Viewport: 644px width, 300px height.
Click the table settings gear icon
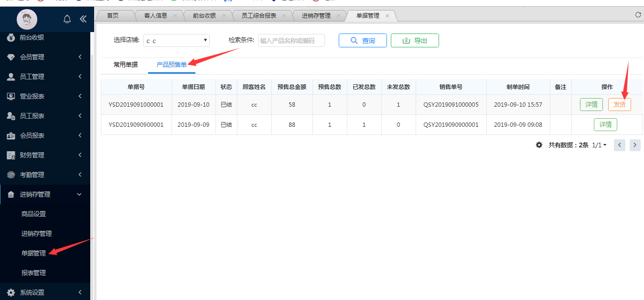click(x=539, y=145)
